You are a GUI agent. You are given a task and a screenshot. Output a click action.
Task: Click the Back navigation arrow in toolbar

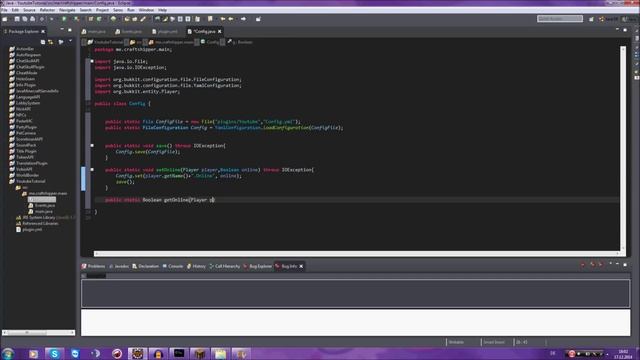click(231, 19)
